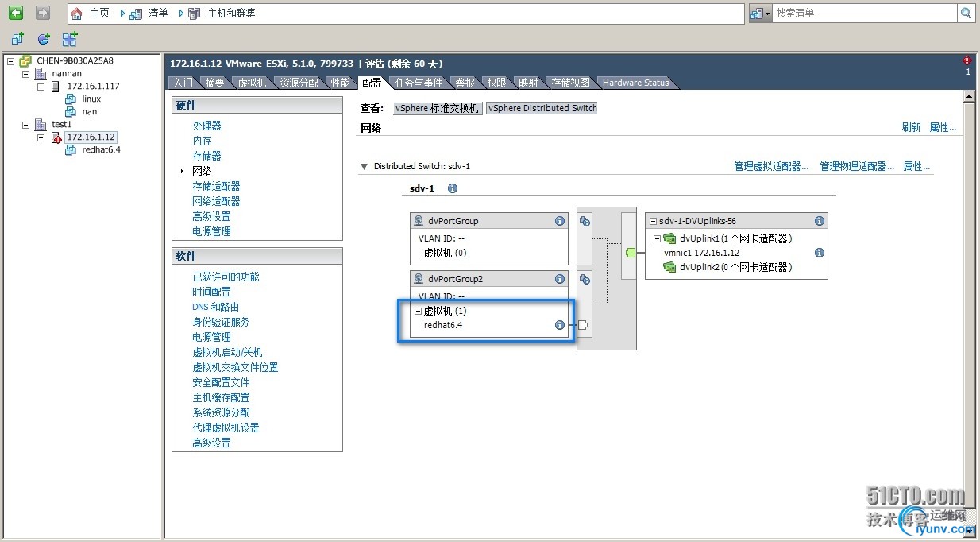Collapse the test1 datacenter node

pos(25,124)
